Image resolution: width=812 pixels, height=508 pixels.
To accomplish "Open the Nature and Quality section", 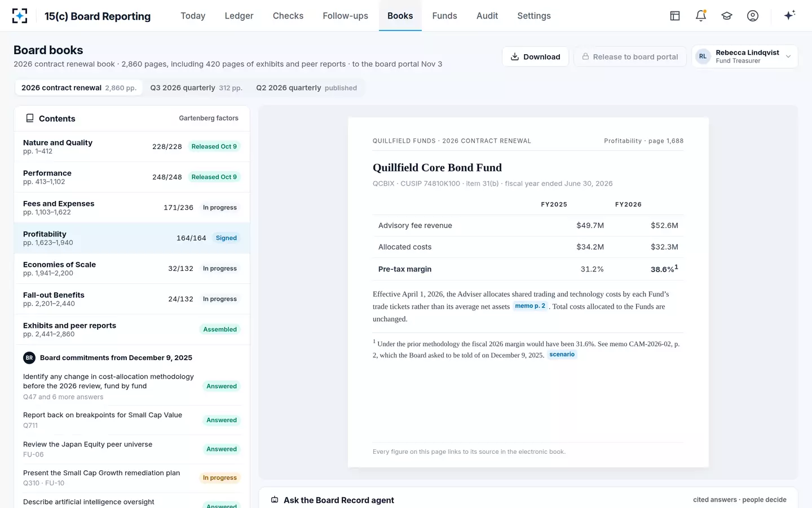I will click(132, 147).
